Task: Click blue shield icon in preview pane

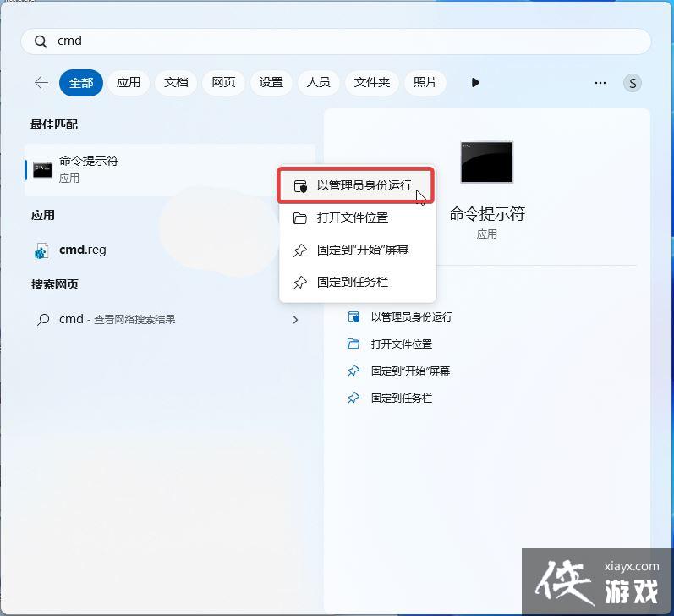Action: click(x=353, y=317)
